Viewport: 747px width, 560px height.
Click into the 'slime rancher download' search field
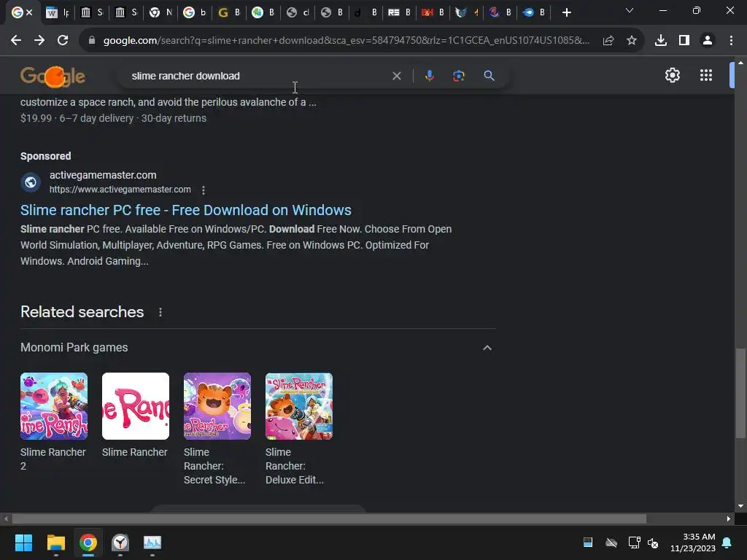click(x=258, y=76)
